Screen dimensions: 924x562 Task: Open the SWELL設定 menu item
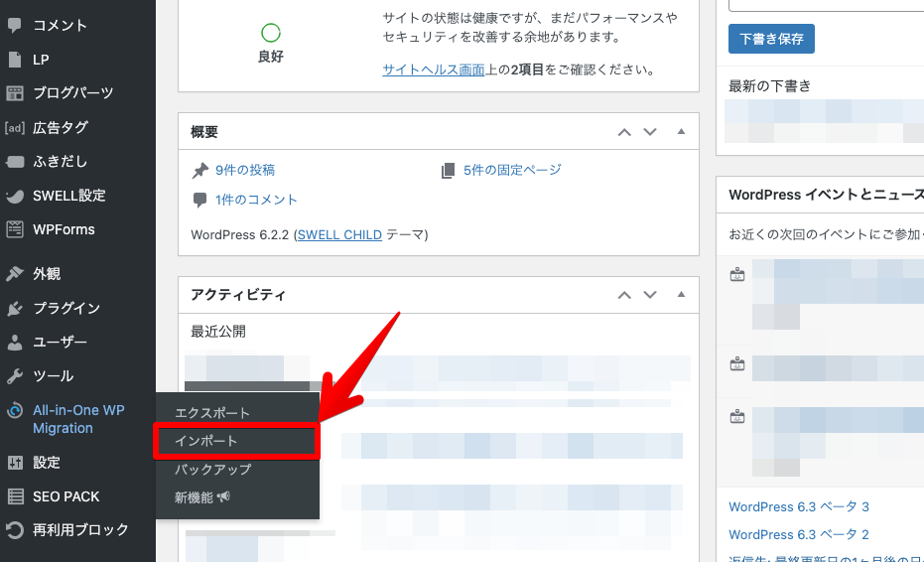[x=68, y=196]
